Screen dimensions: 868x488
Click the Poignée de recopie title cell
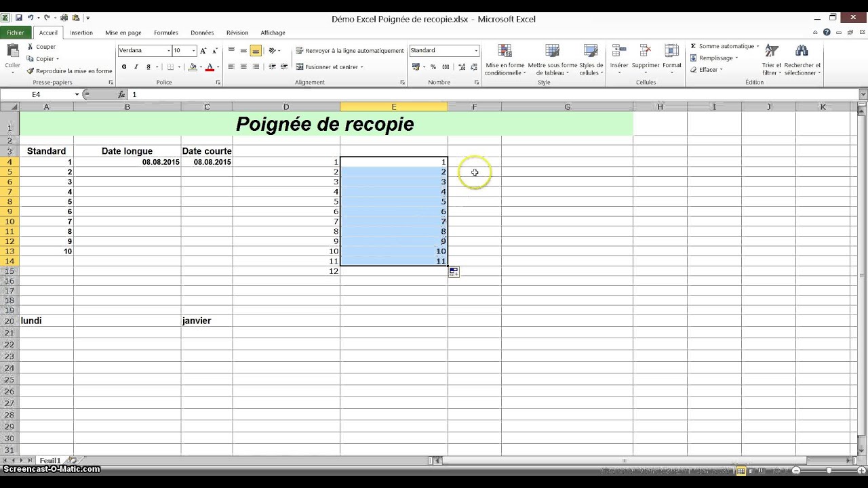click(x=325, y=124)
